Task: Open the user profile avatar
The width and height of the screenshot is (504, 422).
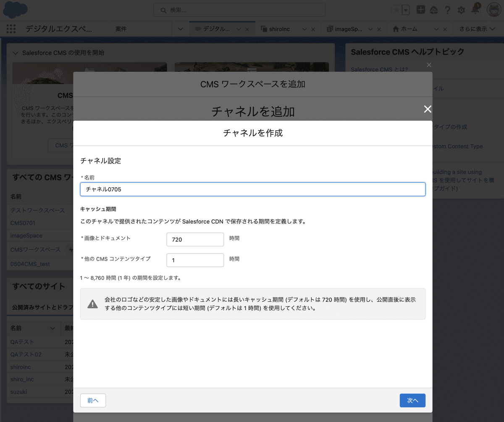Action: coord(494,10)
